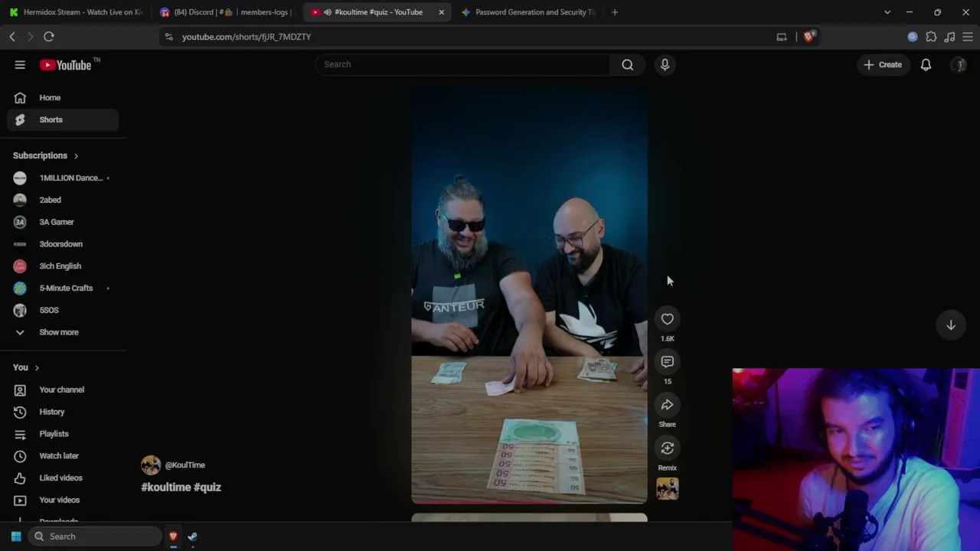Open YouTube notifications bell
Viewport: 980px width, 551px height.
coord(926,65)
